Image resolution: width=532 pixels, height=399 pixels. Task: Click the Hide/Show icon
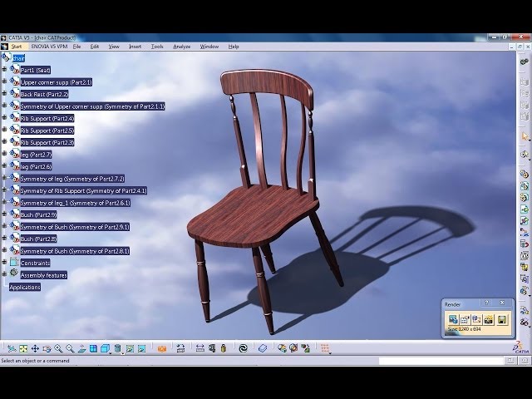point(130,348)
